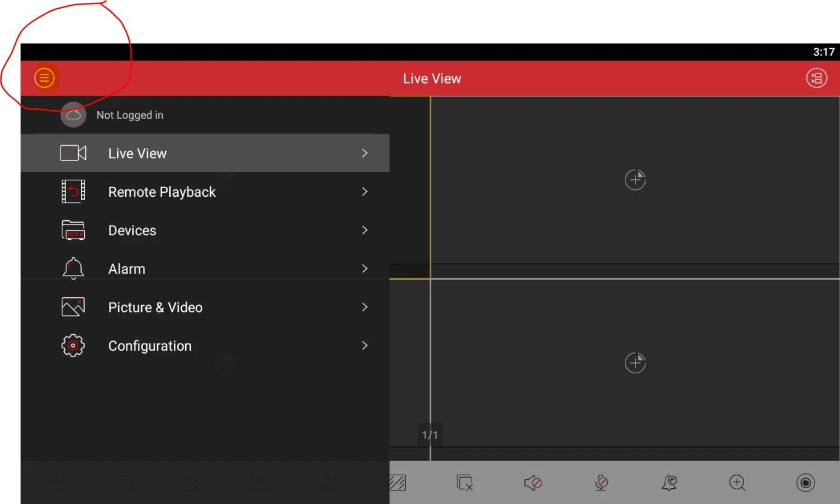Image resolution: width=840 pixels, height=504 pixels.
Task: Open the device list icon in header
Action: pos(816,78)
